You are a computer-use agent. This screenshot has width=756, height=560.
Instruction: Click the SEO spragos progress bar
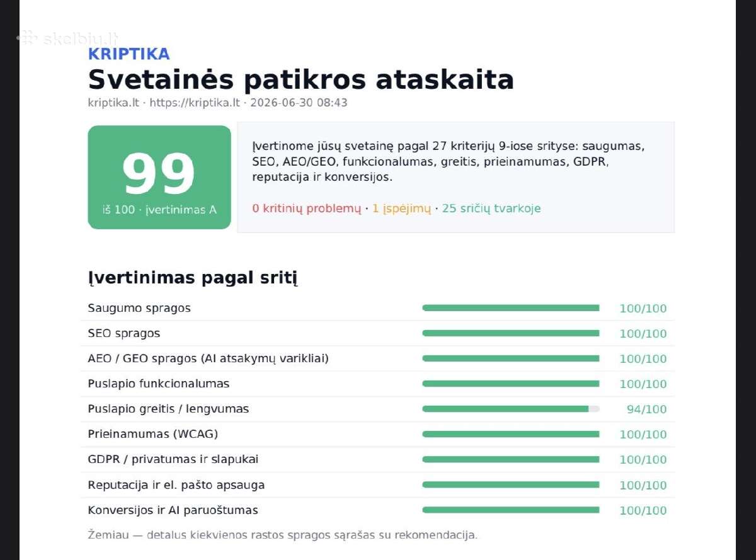[x=511, y=333]
